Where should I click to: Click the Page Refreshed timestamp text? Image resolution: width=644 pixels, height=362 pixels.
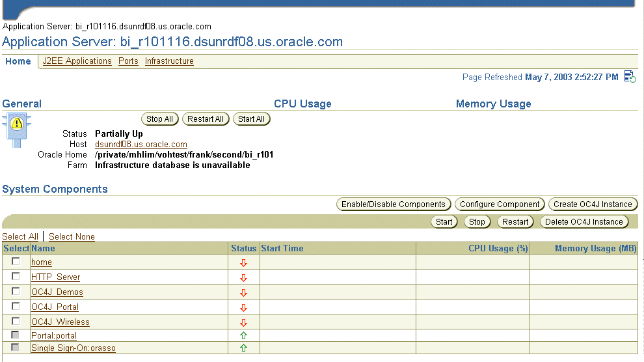point(540,77)
